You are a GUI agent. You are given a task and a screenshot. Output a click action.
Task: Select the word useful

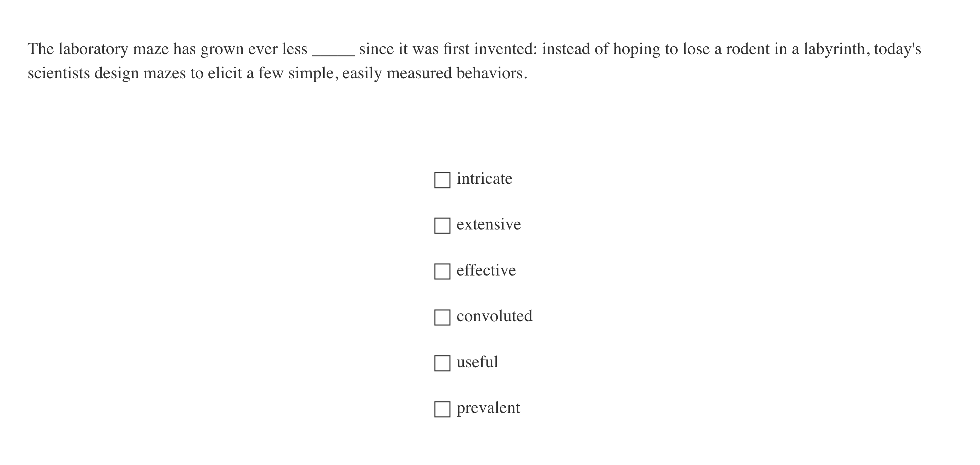(x=478, y=362)
